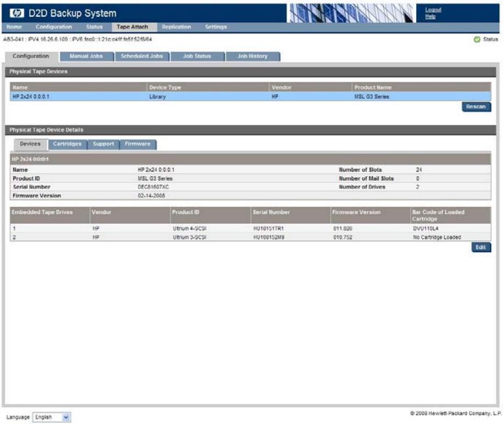Switch to the Job Status tab
504x424 pixels.
[197, 56]
